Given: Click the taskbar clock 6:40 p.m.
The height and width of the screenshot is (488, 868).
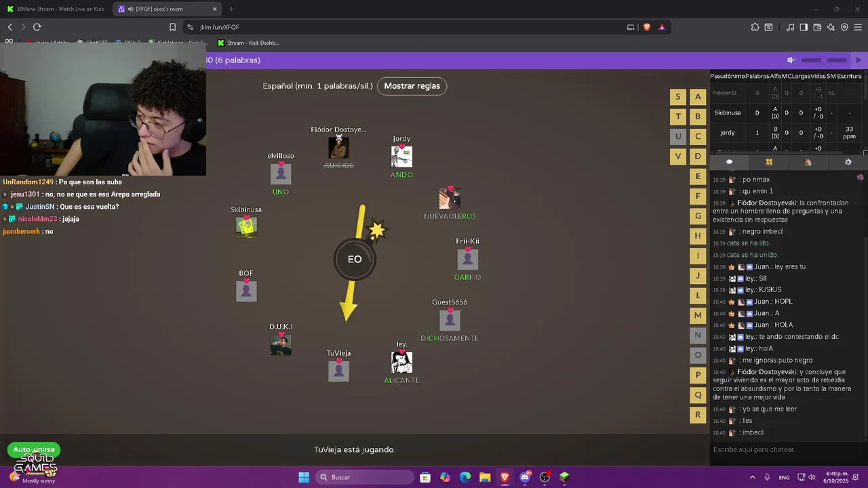Looking at the screenshot, I should tap(837, 477).
